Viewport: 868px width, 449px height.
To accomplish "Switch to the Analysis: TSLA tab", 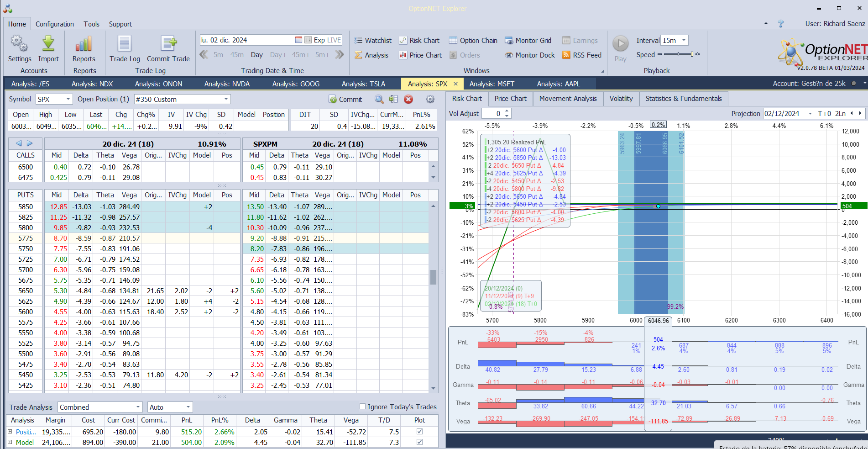I will pyautogui.click(x=363, y=84).
